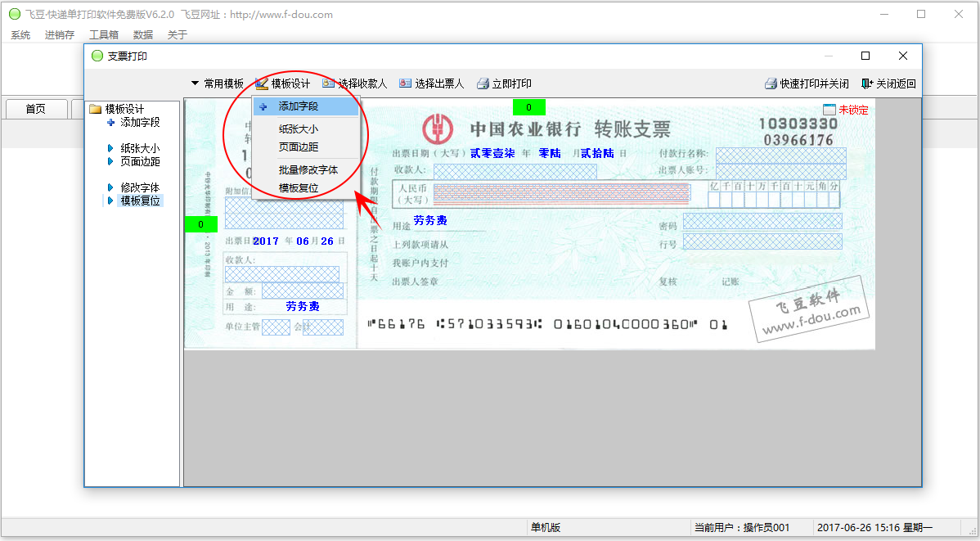The image size is (980, 541).
Task: Click 修改字体 in the left tree
Action: pos(140,187)
